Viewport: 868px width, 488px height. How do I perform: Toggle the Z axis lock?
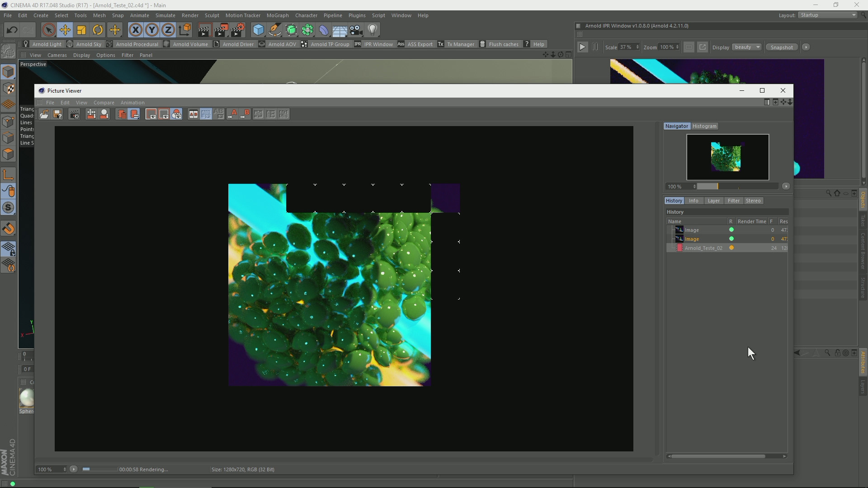[168, 30]
